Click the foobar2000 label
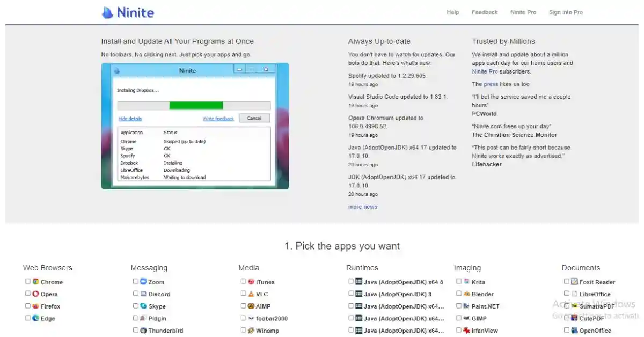644x337 pixels. 272,319
